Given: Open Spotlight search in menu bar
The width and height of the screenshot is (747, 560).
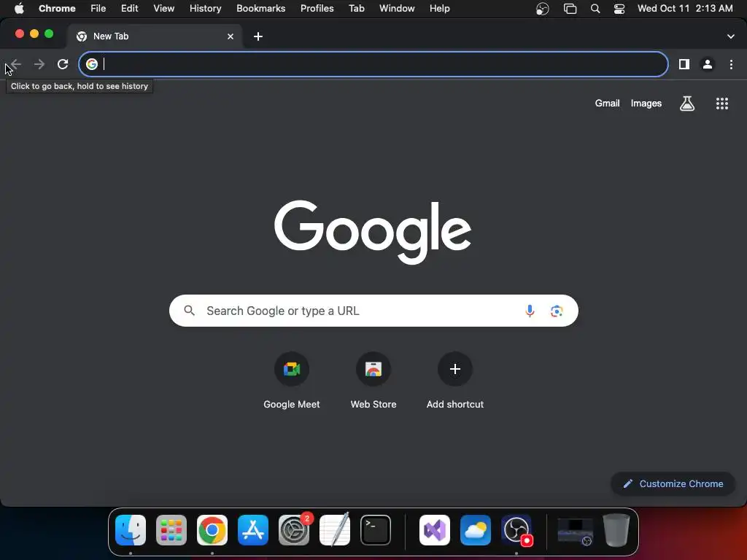Looking at the screenshot, I should click(595, 9).
